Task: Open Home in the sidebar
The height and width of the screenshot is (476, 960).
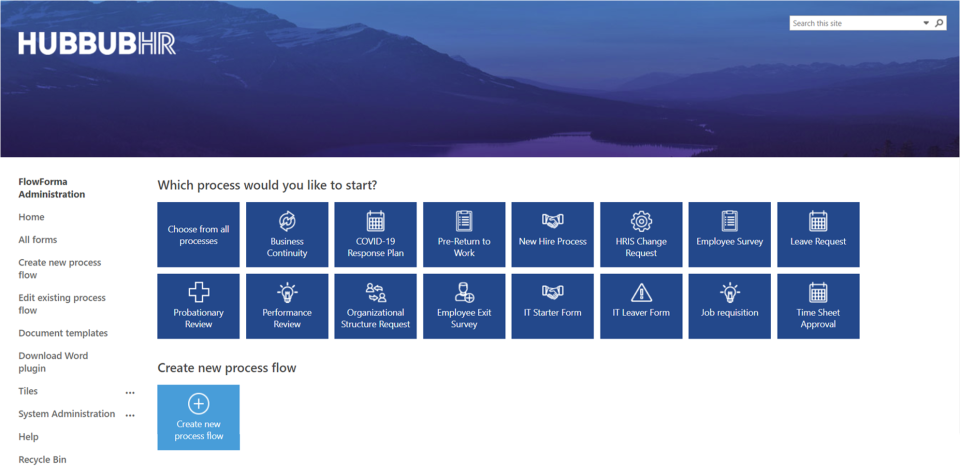Action: tap(31, 217)
